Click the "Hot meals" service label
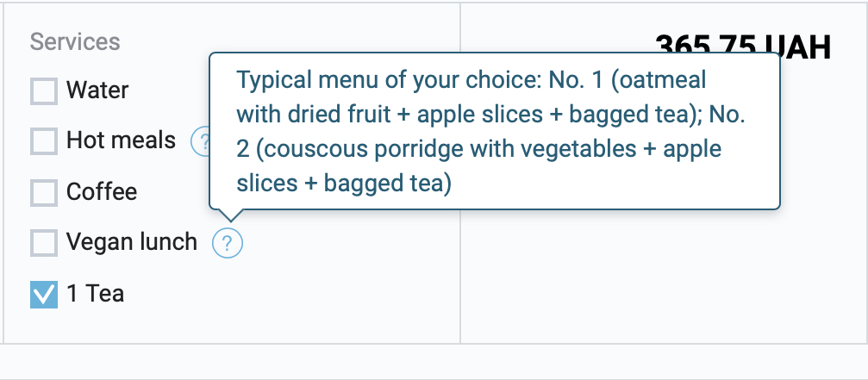Image resolution: width=868 pixels, height=380 pixels. point(121,140)
